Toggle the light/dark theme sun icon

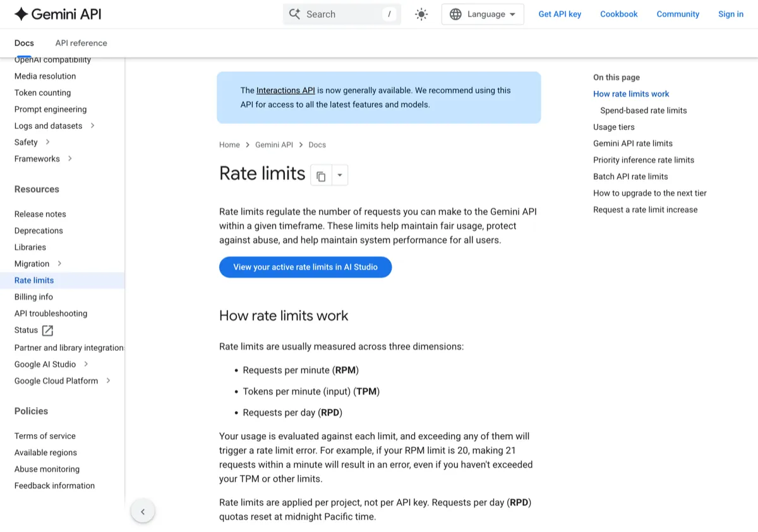421,14
